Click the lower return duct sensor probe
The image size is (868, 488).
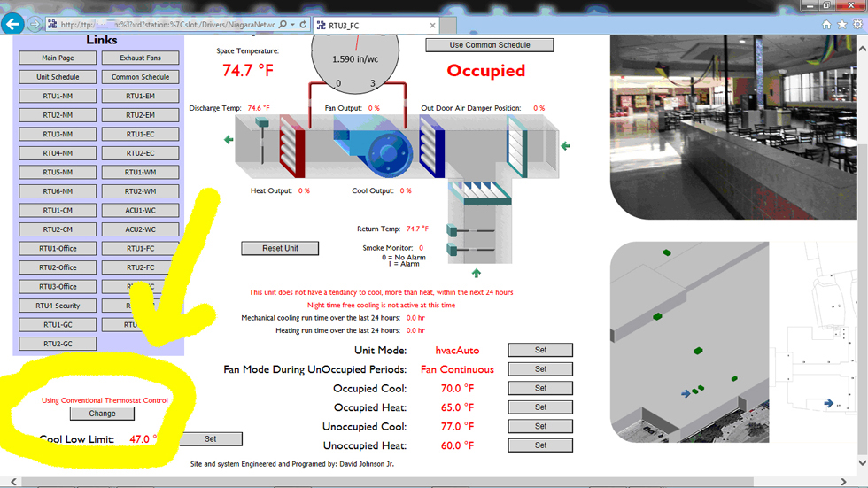click(470, 250)
